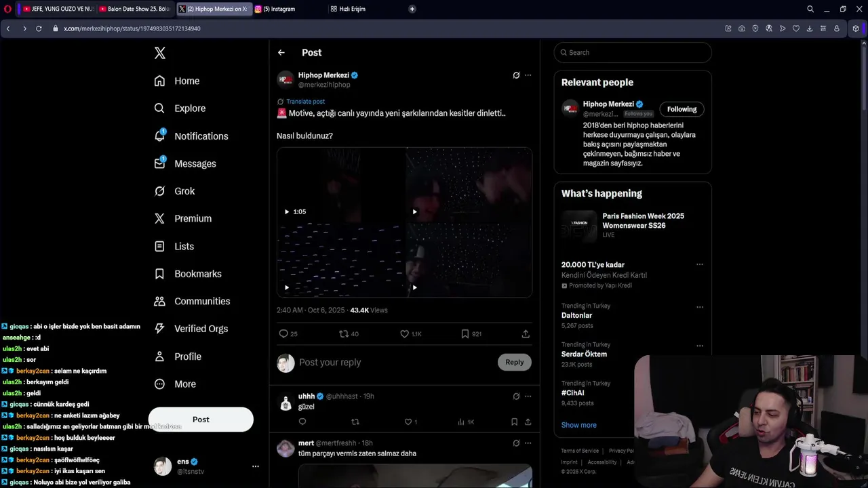868x488 pixels.
Task: Click the Grok icon on Hiphop Merkezi's post
Action: 516,75
